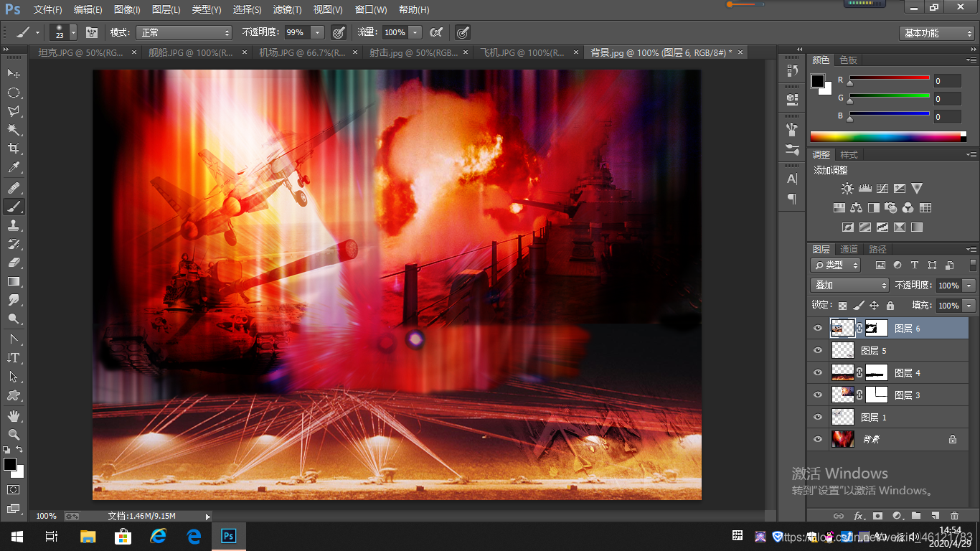The width and height of the screenshot is (980, 551).
Task: Select the Eyedropper tool
Action: tap(14, 168)
